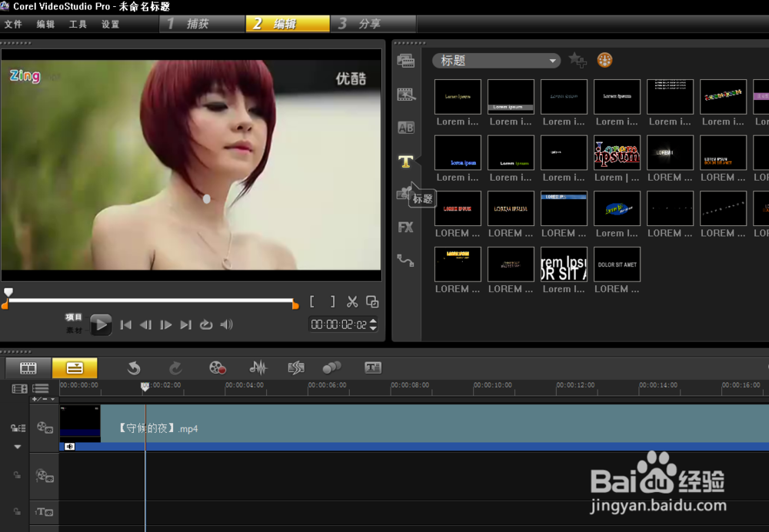Open the 工具 menu
Screen dimensions: 769x532
(x=78, y=24)
